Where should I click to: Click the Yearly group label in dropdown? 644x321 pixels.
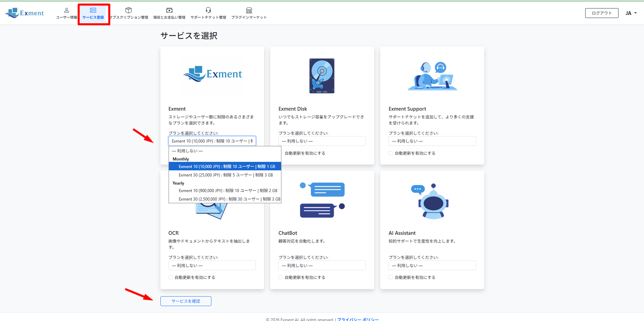[178, 183]
